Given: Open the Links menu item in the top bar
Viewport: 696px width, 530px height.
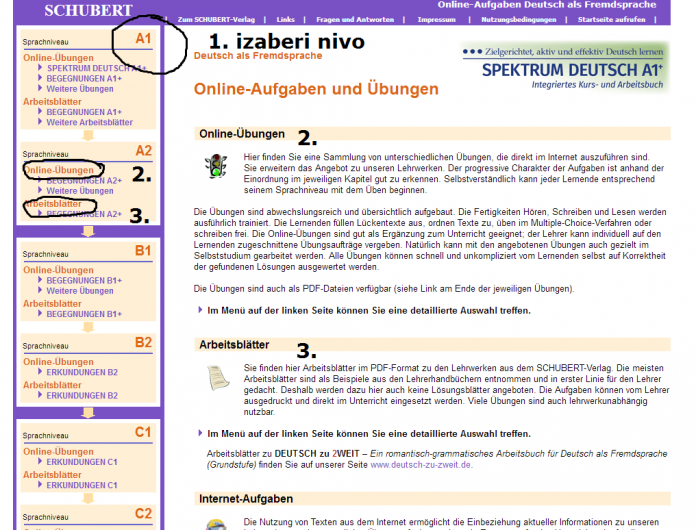Looking at the screenshot, I should (285, 19).
